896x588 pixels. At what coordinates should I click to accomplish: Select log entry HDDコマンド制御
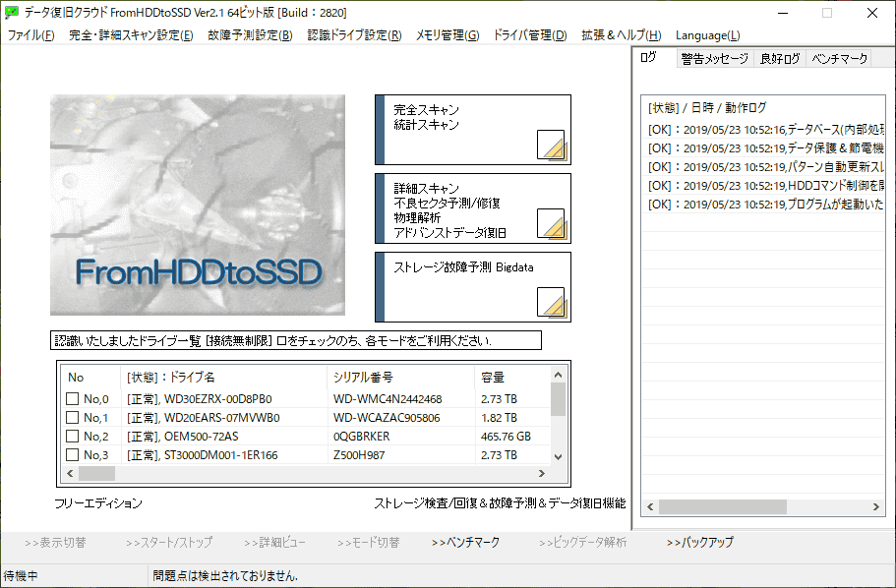coord(765,186)
